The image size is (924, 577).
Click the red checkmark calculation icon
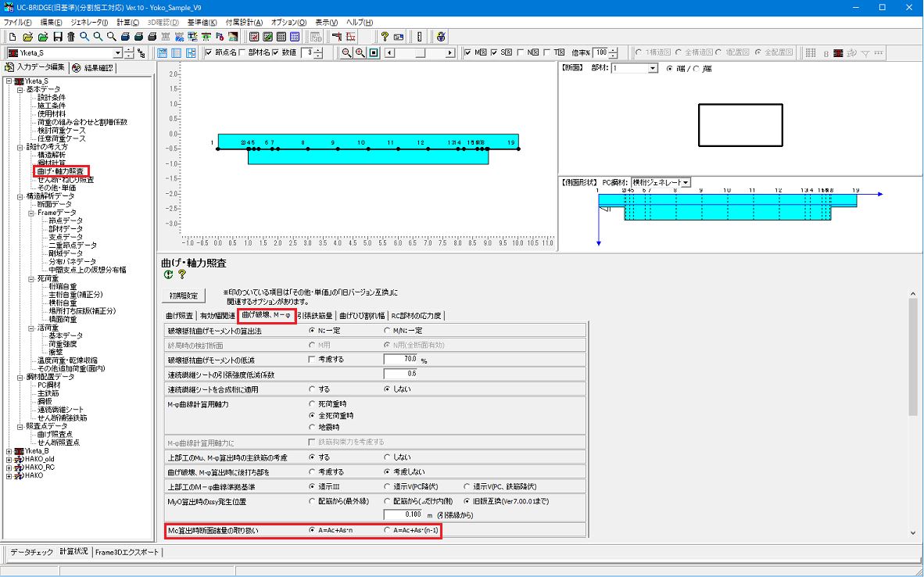pyautogui.click(x=254, y=37)
